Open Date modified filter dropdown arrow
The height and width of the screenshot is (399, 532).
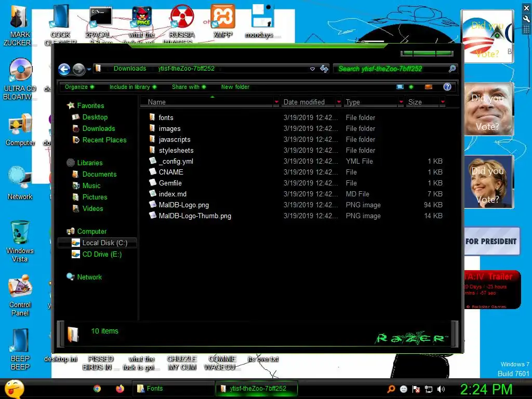pos(339,102)
